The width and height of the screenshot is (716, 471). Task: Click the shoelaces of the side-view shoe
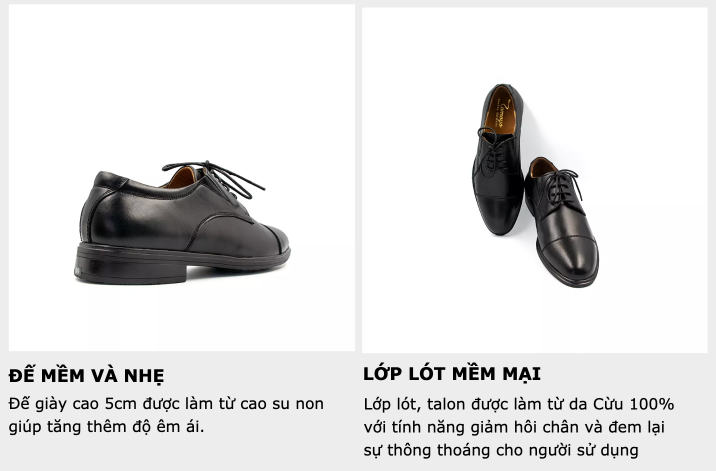coord(215,178)
